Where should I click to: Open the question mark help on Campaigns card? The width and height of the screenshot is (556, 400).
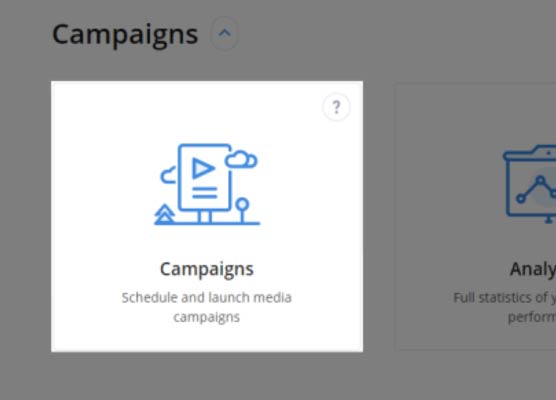(336, 107)
